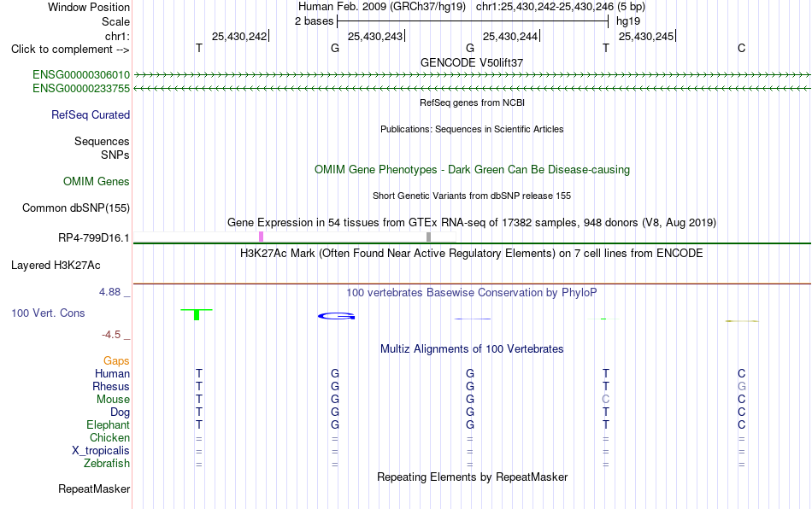Select the Layered H3K27Ac track label
Viewport: 812px width, 509px height.
56,266
